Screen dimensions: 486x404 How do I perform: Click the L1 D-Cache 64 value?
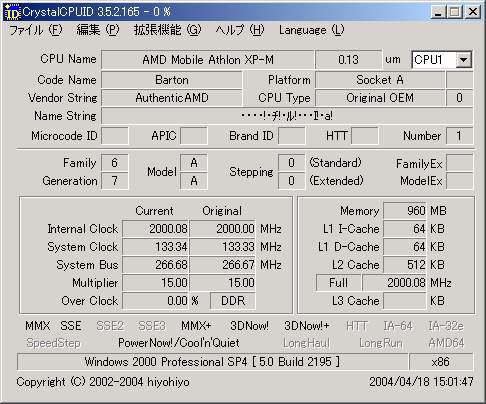[405, 247]
